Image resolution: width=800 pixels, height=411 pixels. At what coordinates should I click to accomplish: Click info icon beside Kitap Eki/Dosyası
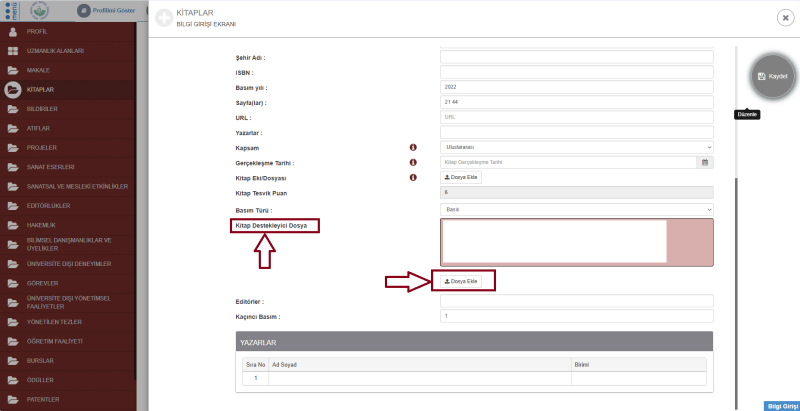pos(413,177)
